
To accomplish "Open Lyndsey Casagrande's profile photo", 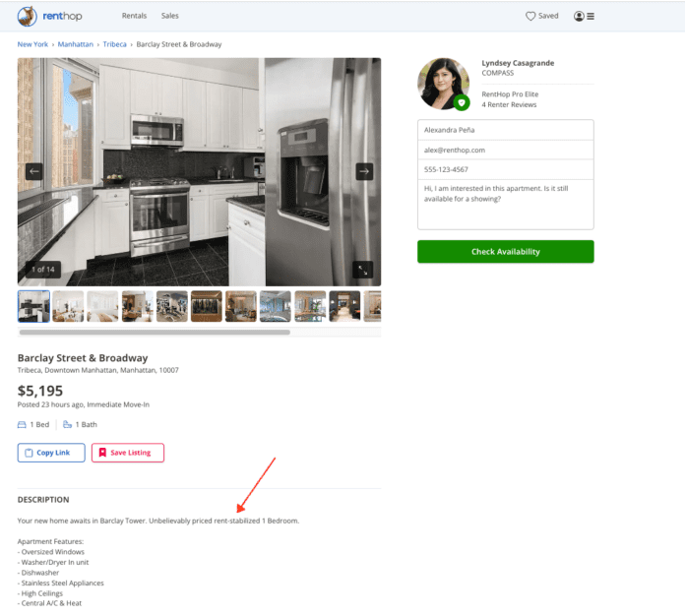I will [x=442, y=81].
